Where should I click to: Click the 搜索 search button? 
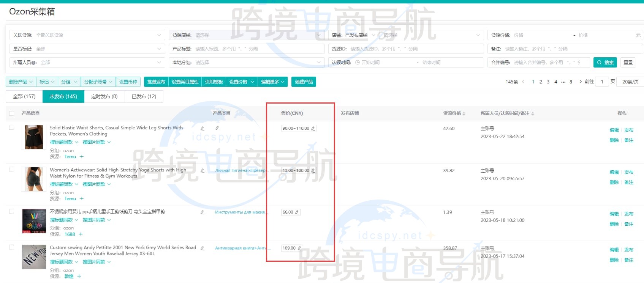(x=605, y=62)
